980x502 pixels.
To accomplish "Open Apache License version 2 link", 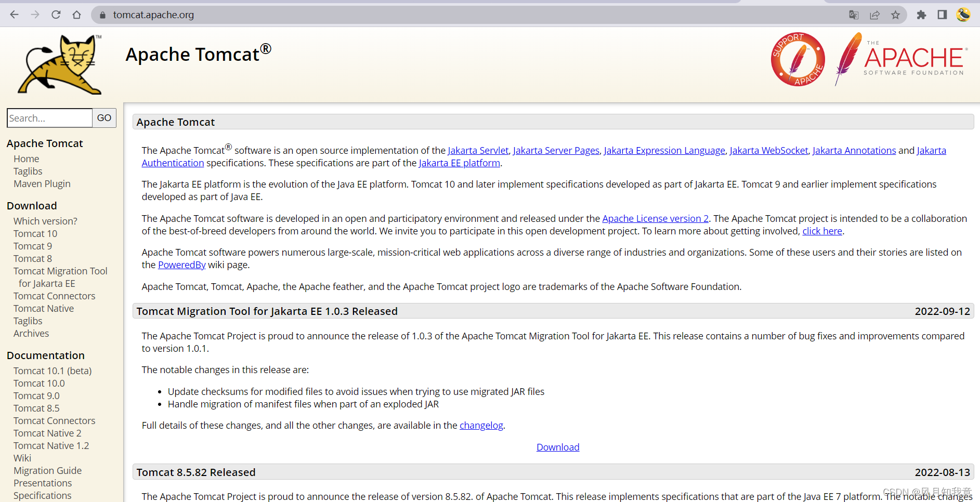I will (x=655, y=218).
